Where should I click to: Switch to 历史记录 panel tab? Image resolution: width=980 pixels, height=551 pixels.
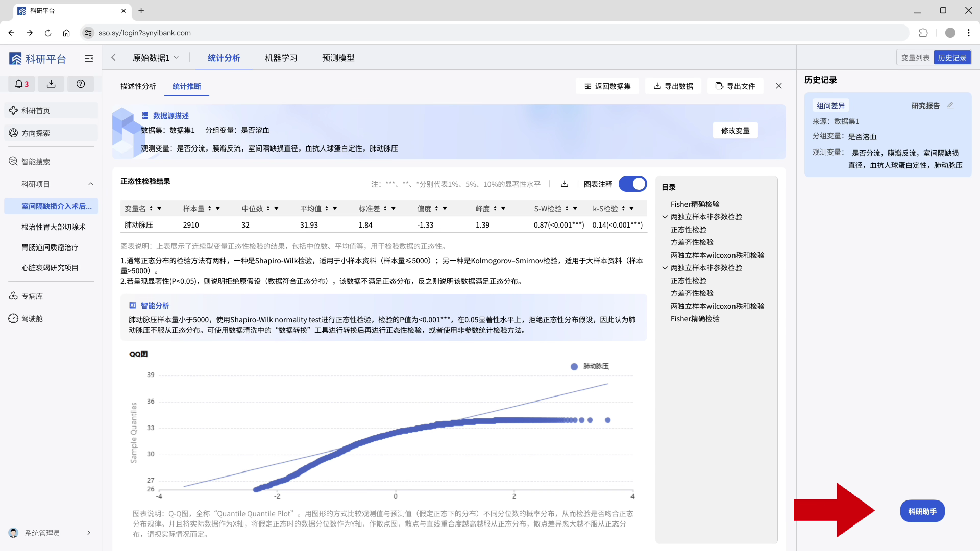(952, 58)
